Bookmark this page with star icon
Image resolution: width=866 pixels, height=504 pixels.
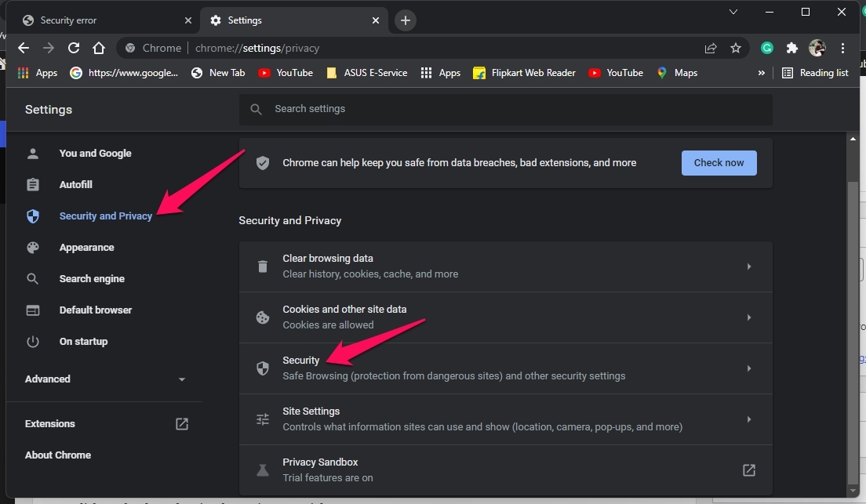tap(736, 48)
